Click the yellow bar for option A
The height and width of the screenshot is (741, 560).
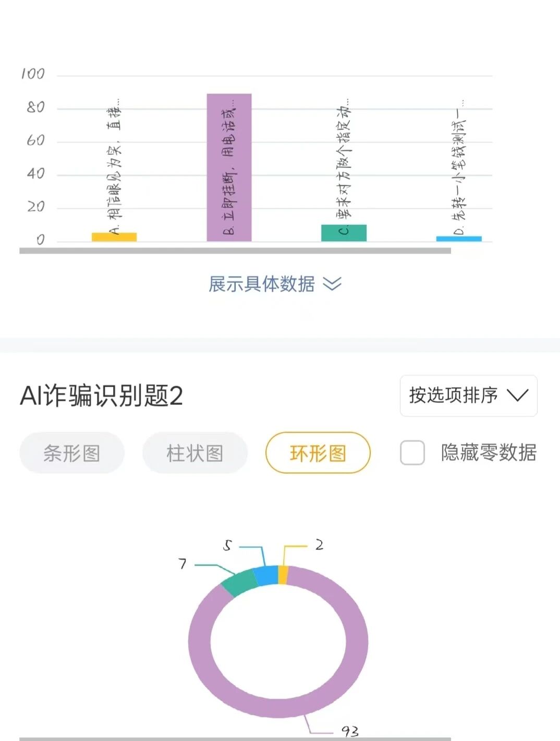coord(114,237)
